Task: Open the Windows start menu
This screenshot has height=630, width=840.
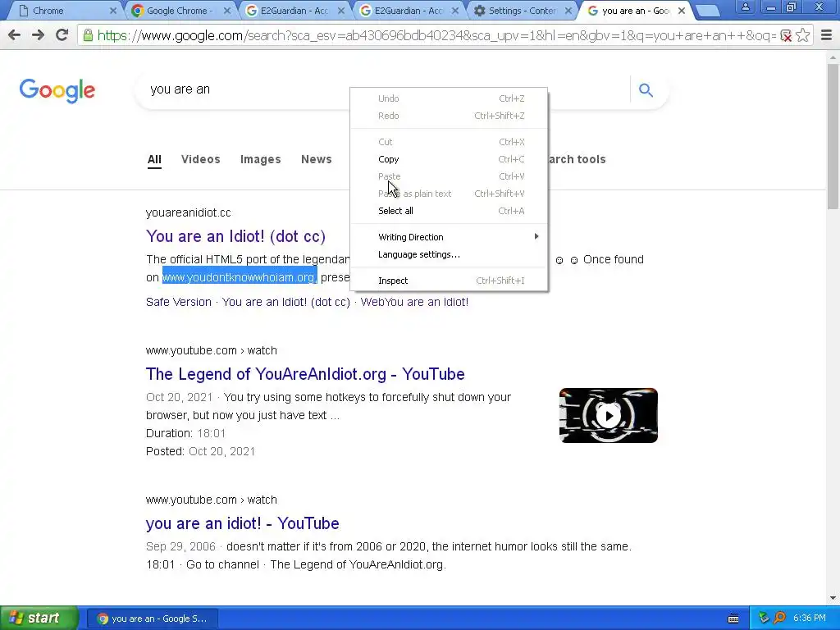Action: (39, 619)
